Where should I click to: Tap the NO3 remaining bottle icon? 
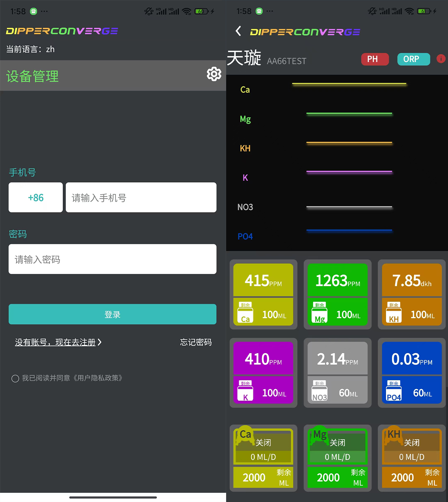click(x=319, y=391)
